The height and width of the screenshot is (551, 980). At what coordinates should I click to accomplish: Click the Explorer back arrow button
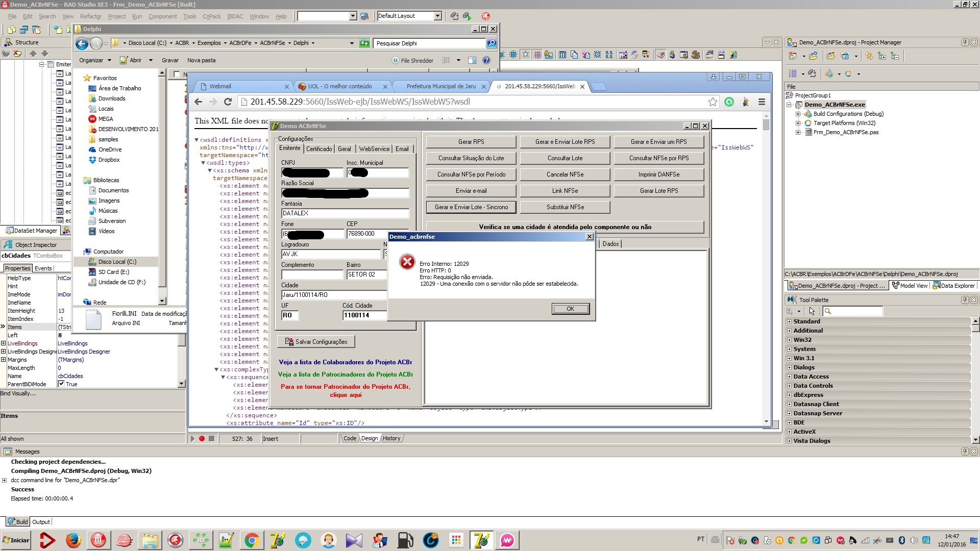pyautogui.click(x=82, y=43)
